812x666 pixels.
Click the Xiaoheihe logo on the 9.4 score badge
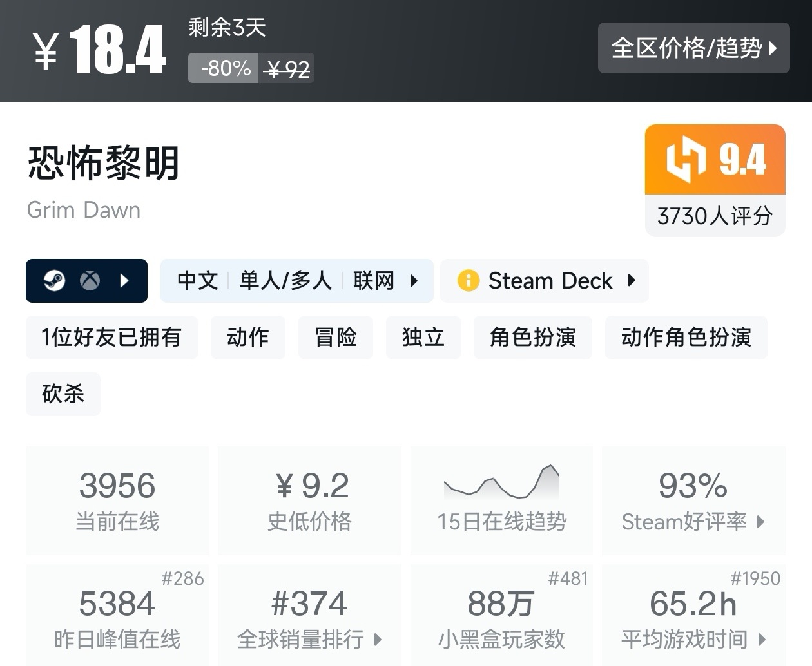click(x=686, y=159)
